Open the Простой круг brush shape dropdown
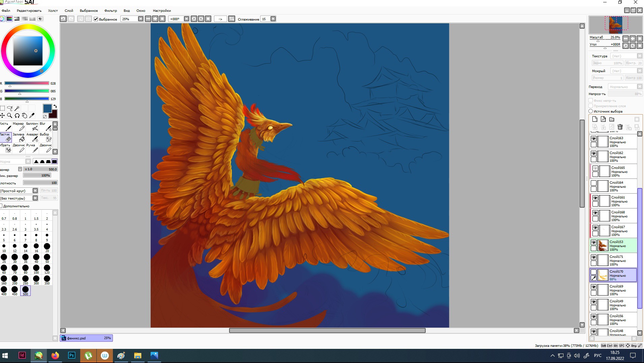 35,191
